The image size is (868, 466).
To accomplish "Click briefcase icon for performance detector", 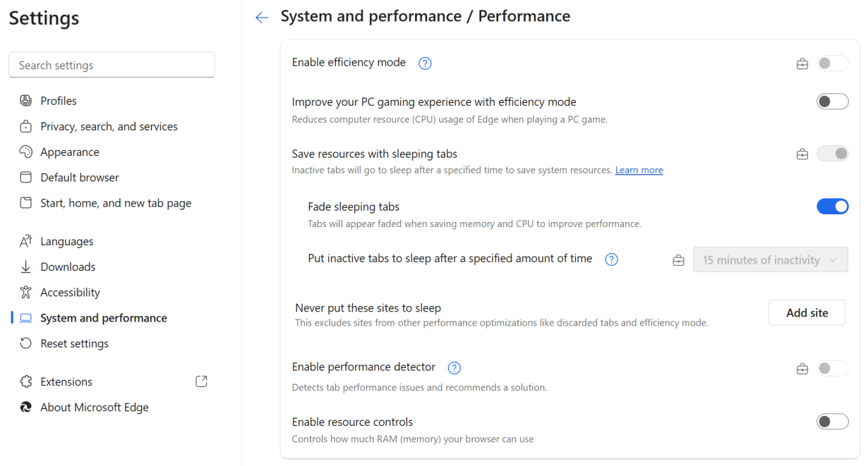I will coord(802,369).
